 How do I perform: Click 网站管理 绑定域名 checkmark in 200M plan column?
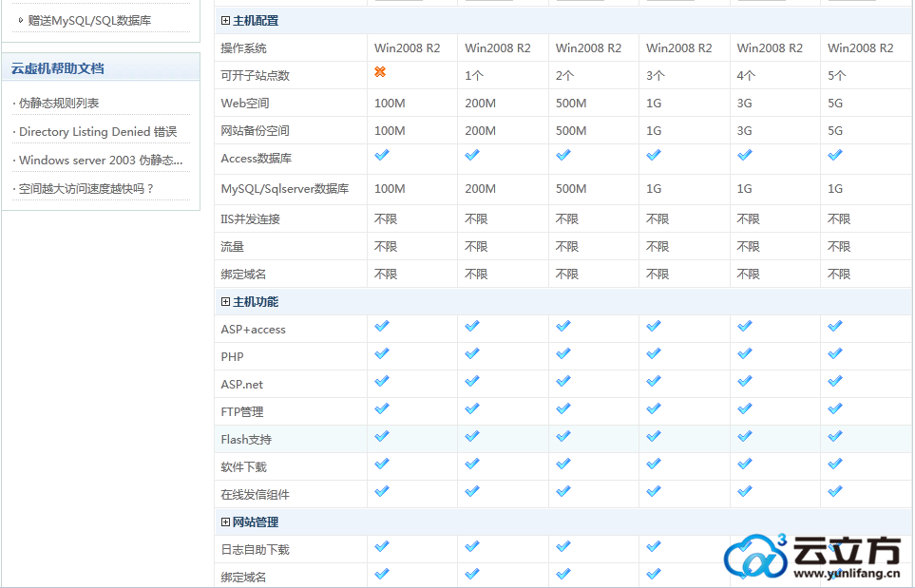click(x=472, y=574)
